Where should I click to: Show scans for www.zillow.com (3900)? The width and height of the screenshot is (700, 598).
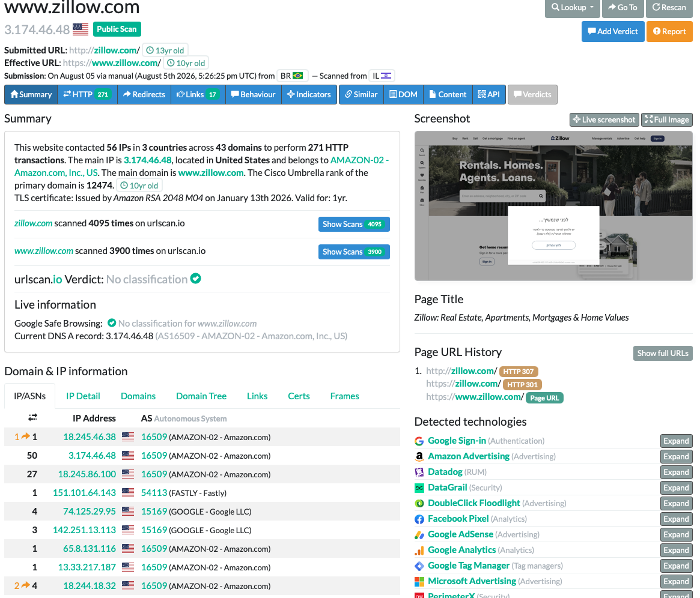354,252
